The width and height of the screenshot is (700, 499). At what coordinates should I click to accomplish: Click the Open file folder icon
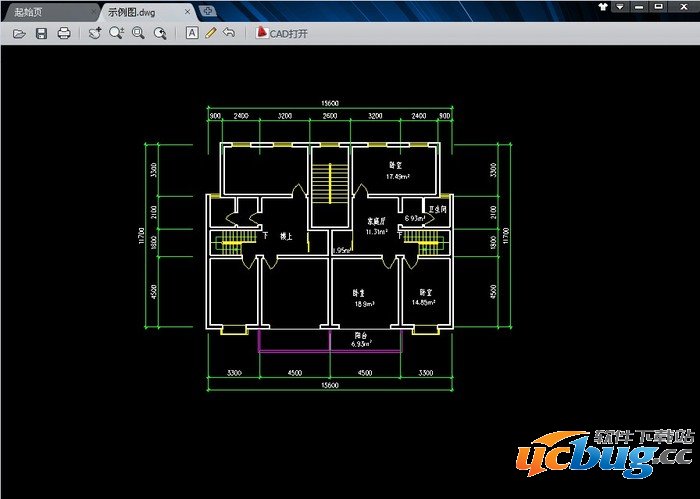pyautogui.click(x=19, y=33)
